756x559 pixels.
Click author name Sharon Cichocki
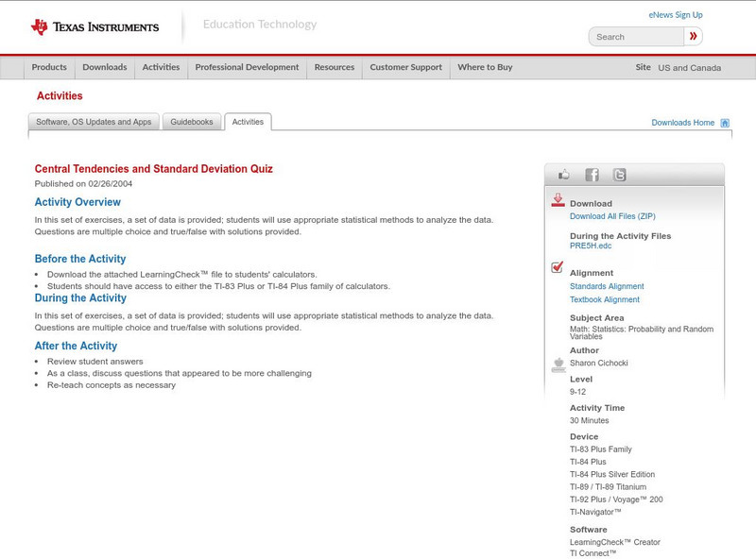599,363
